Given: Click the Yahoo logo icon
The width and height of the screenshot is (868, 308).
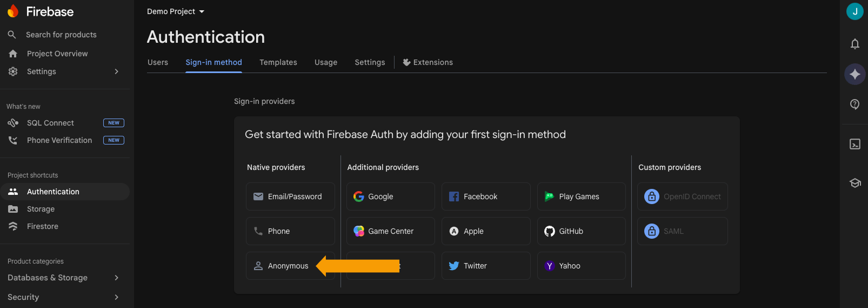Looking at the screenshot, I should (x=550, y=266).
